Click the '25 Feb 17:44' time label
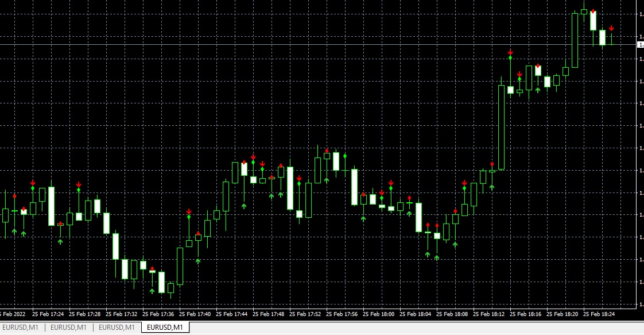The image size is (644, 335). click(232, 314)
